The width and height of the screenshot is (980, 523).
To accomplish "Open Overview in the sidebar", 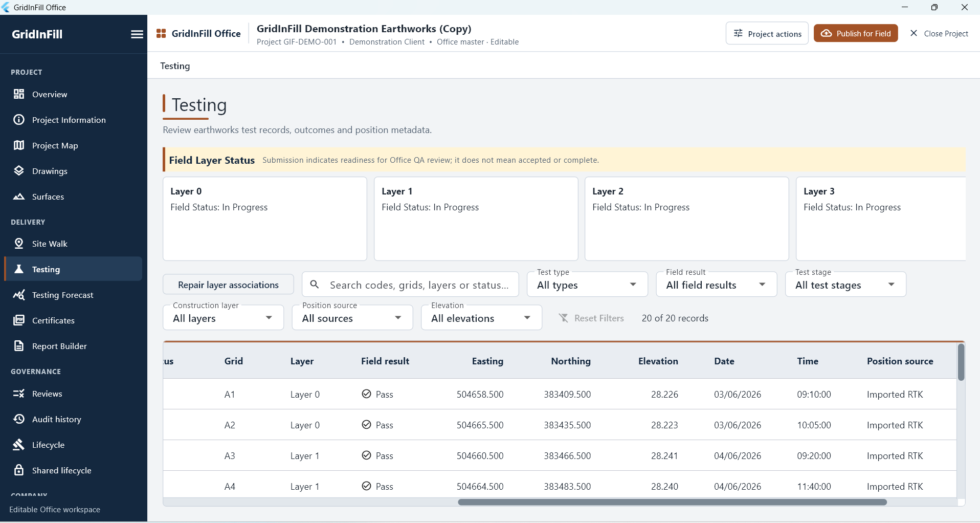I will click(73, 94).
